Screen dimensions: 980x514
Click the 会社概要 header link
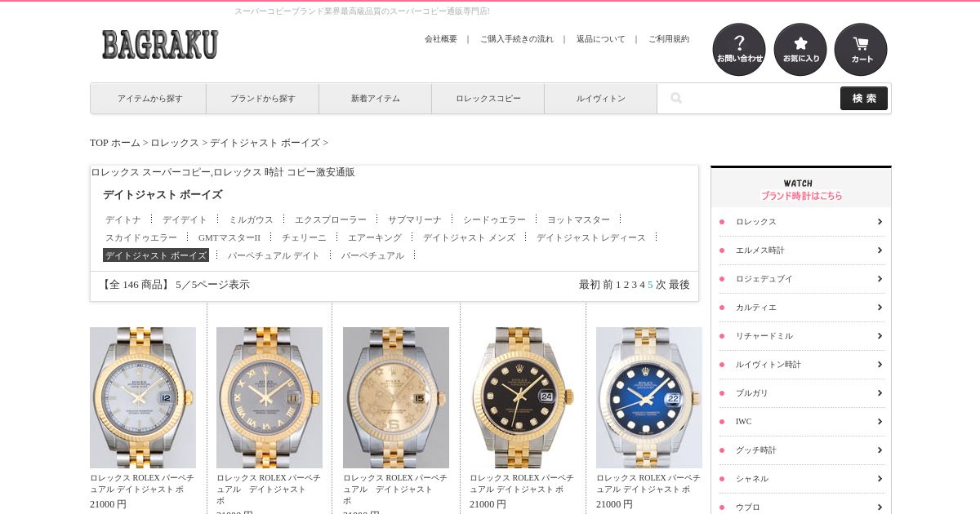441,39
